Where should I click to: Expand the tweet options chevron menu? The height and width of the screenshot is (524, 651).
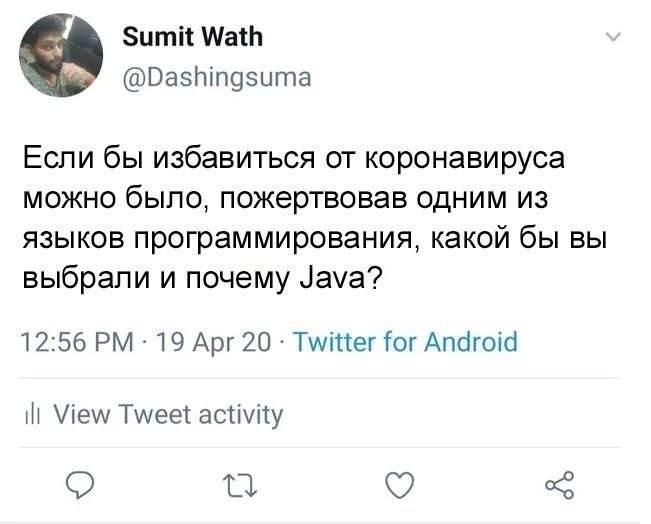tap(613, 39)
